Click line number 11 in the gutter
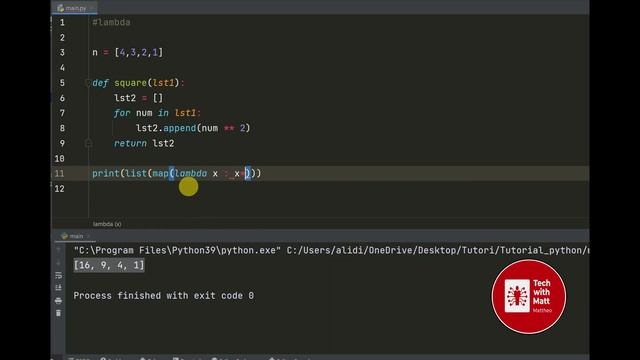Viewport: 640px width, 360px height. tap(60, 173)
